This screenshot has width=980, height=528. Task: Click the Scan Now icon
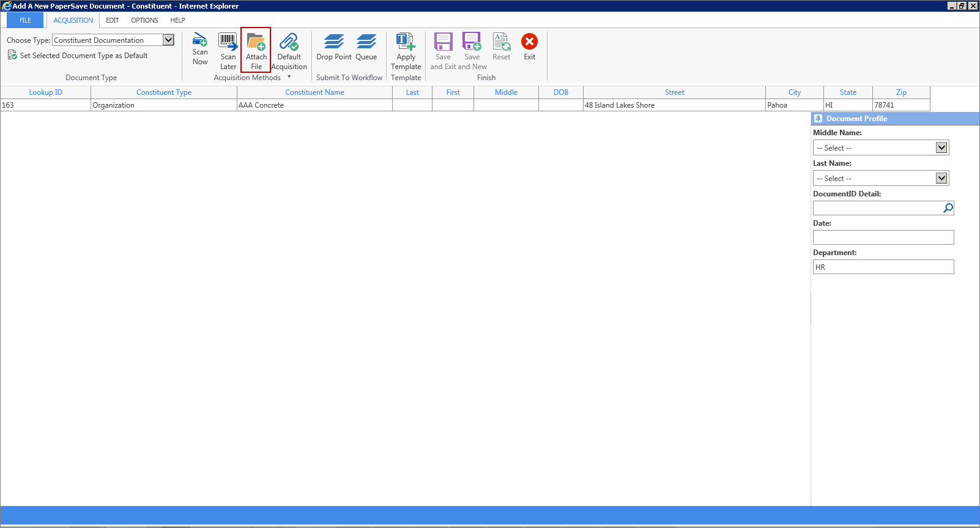[x=200, y=42]
